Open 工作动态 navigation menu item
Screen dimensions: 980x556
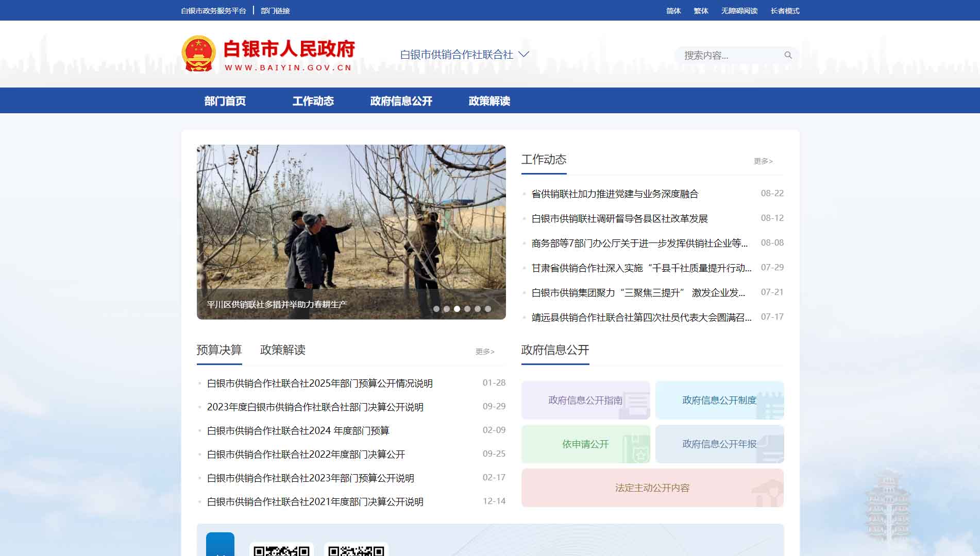313,101
